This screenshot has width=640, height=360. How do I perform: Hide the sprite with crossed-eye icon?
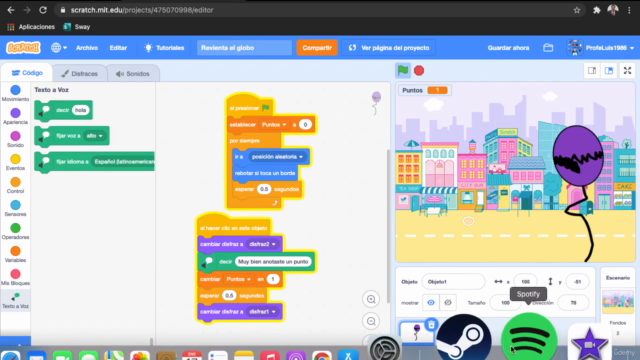pos(447,303)
